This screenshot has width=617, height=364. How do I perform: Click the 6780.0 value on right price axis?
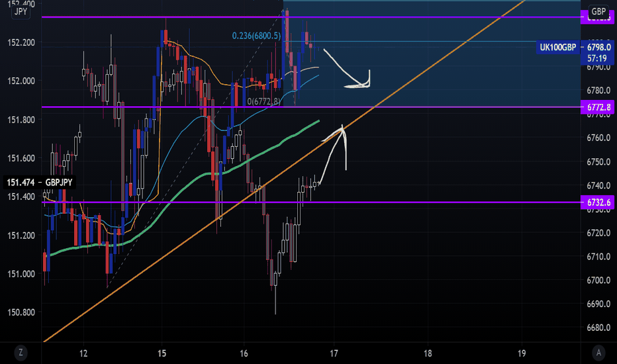point(598,91)
